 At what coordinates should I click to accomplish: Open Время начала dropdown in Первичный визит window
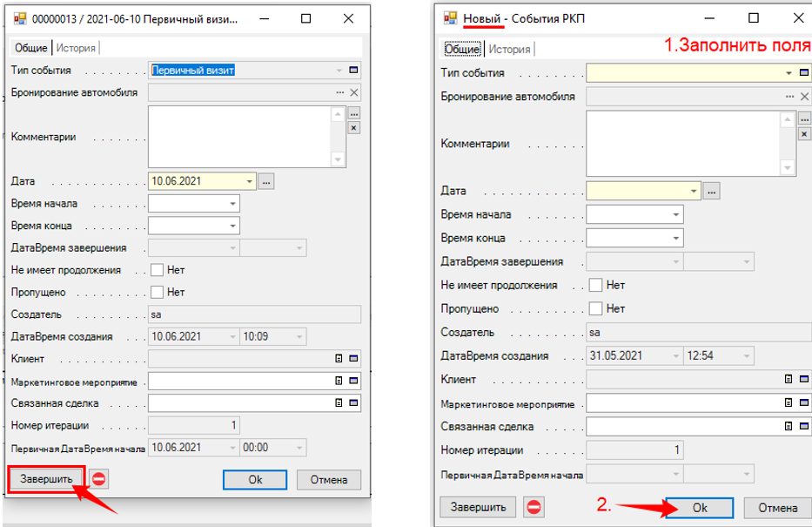tap(232, 204)
